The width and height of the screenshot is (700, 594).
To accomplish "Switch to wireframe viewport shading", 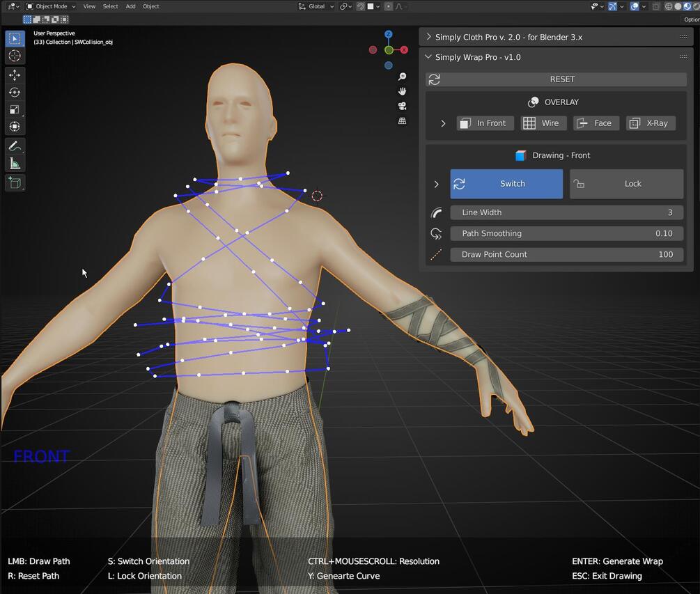I will click(669, 6).
